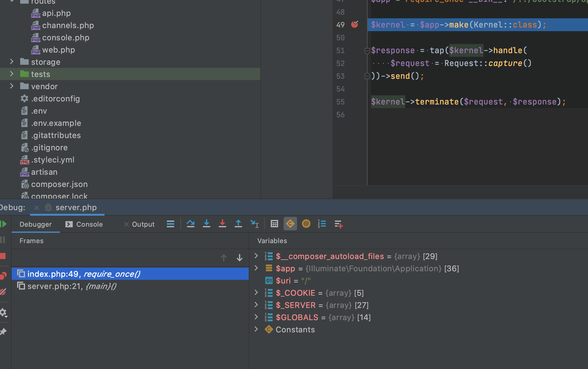Click the Add Watch icon
This screenshot has width=588, height=369.
[338, 224]
